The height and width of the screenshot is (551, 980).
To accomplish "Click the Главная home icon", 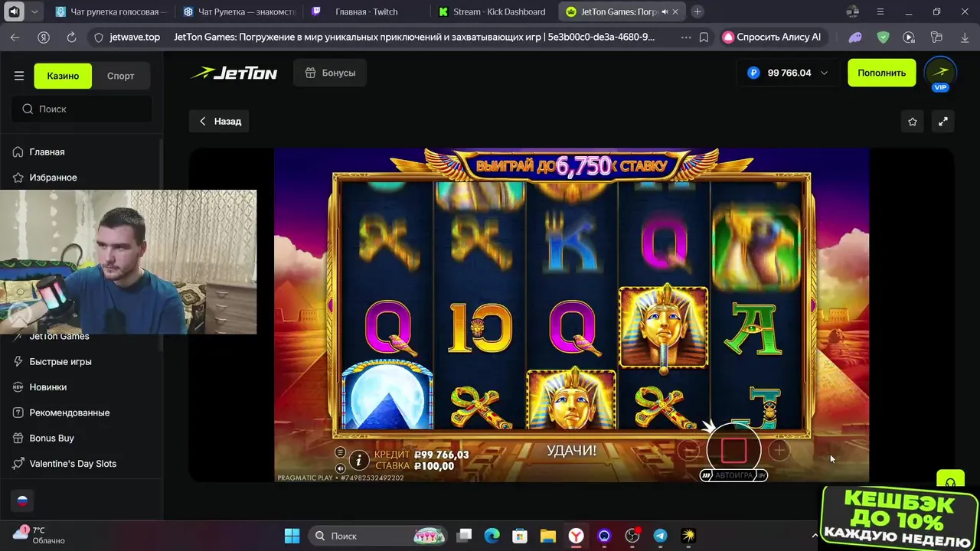I will 18,152.
